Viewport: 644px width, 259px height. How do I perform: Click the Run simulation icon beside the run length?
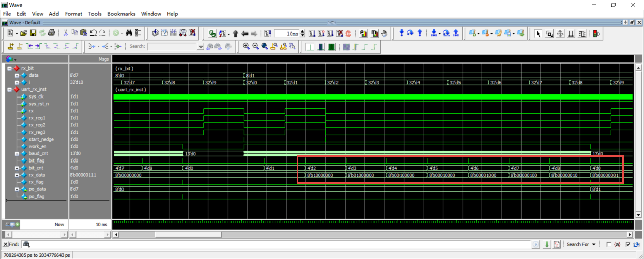click(312, 34)
